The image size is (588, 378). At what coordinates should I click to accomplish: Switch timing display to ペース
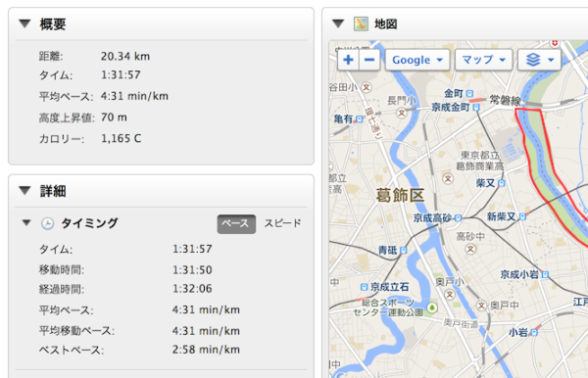pyautogui.click(x=236, y=223)
